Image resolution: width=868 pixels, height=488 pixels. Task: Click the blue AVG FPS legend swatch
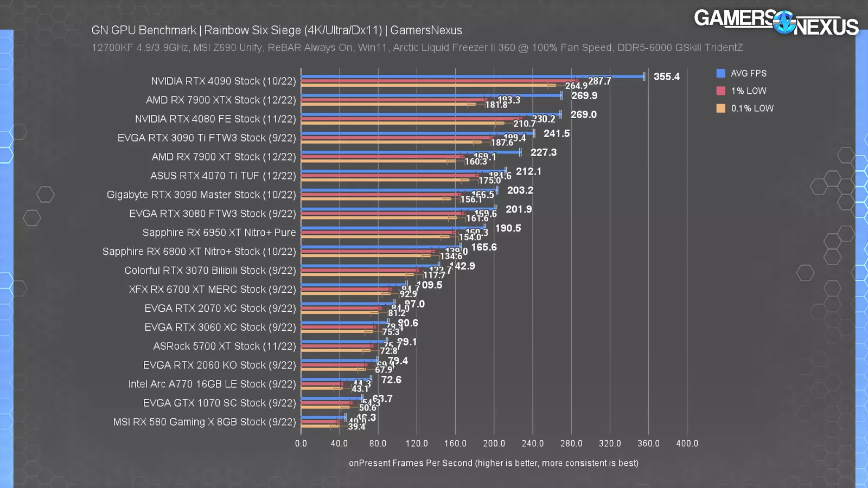point(720,73)
